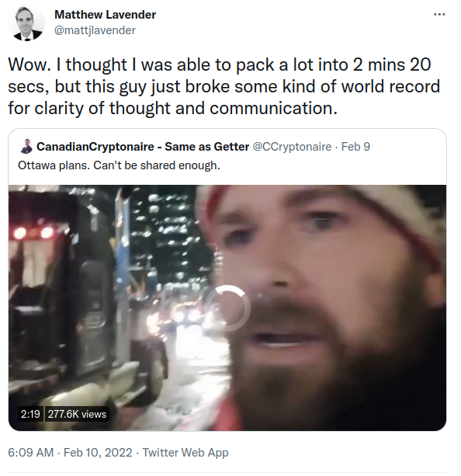Image resolution: width=461 pixels, height=476 pixels.
Task: Open the 6:09 AM timestamp link
Action: point(30,453)
